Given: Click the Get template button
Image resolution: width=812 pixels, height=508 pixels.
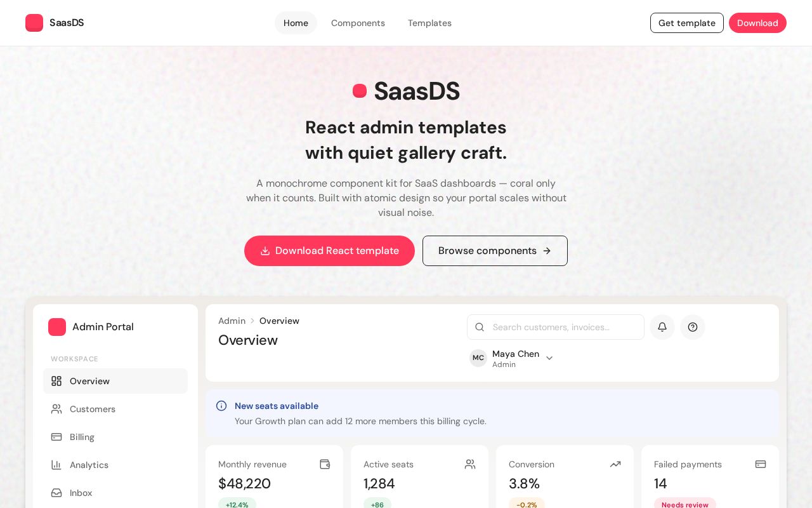Looking at the screenshot, I should coord(687,23).
